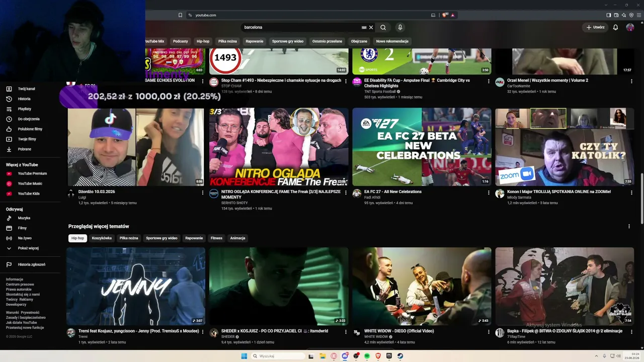The height and width of the screenshot is (362, 644).
Task: Open Historia zgłoszeń flag icon
Action: click(9, 264)
